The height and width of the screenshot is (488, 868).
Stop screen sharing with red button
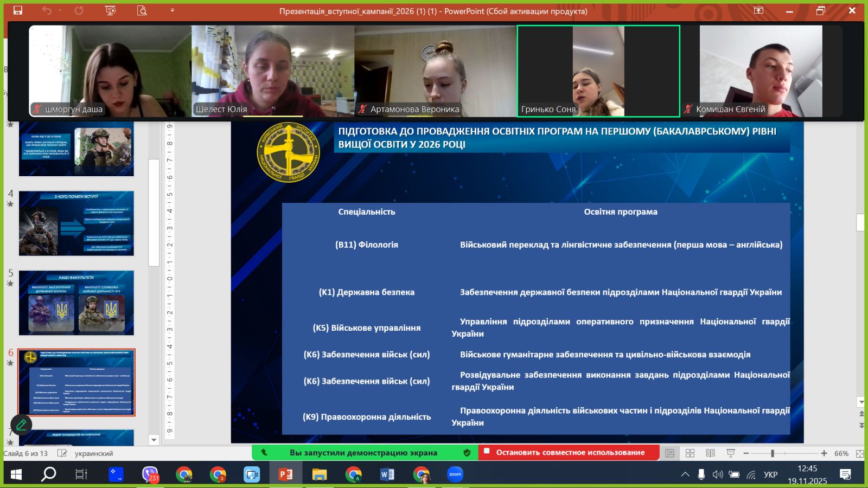569,452
